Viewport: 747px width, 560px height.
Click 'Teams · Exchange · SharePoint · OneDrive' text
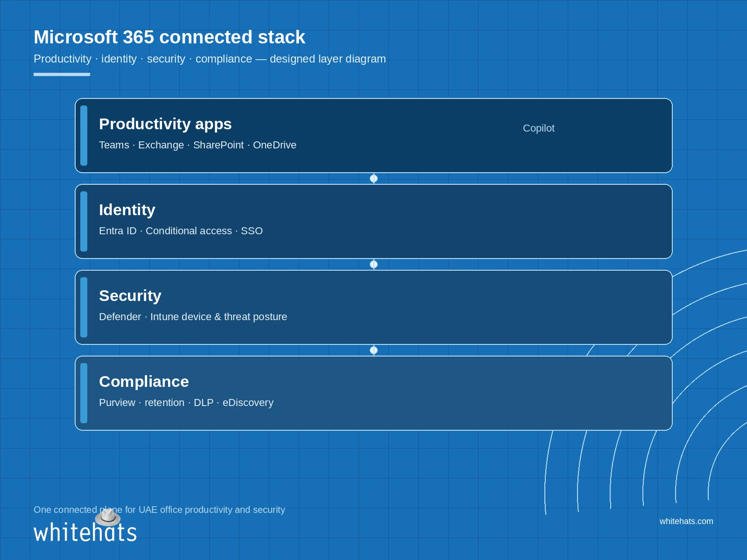[x=197, y=145]
